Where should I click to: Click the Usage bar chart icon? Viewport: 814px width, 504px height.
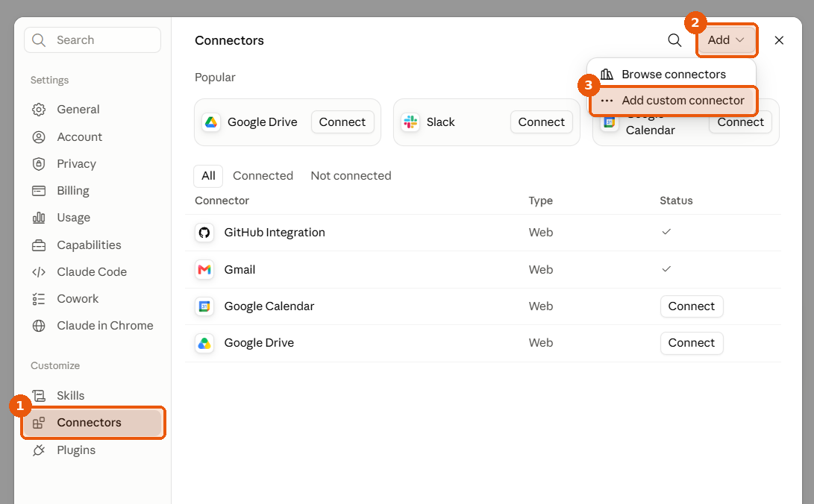click(39, 218)
